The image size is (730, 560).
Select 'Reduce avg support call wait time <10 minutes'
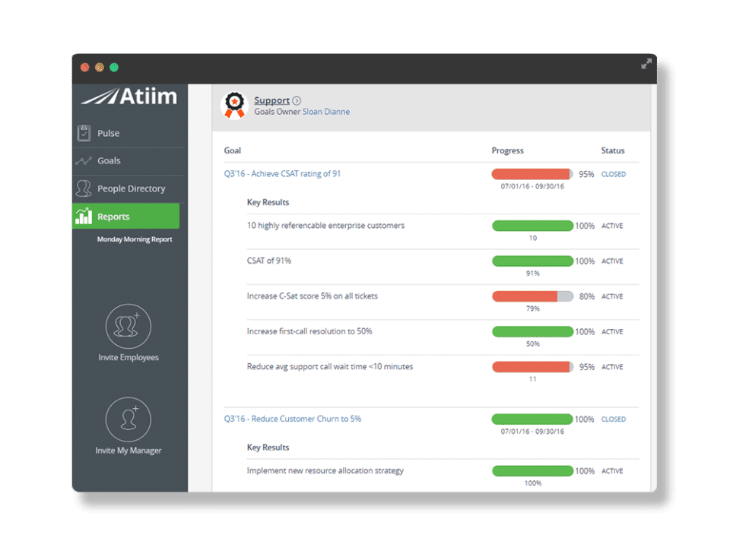[330, 366]
